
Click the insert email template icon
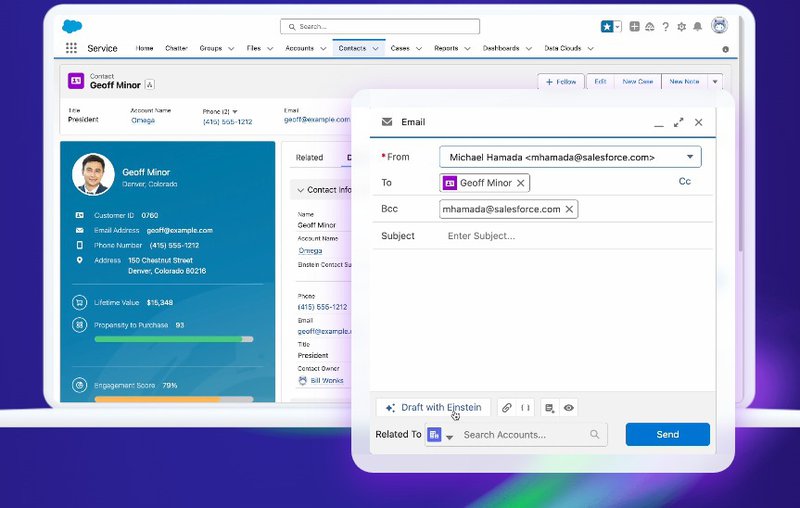click(549, 408)
